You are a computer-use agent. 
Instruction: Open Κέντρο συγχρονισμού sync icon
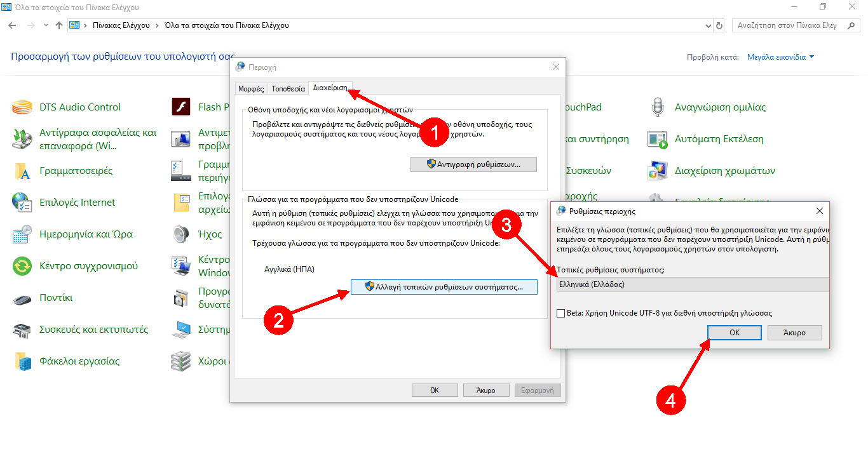(22, 266)
